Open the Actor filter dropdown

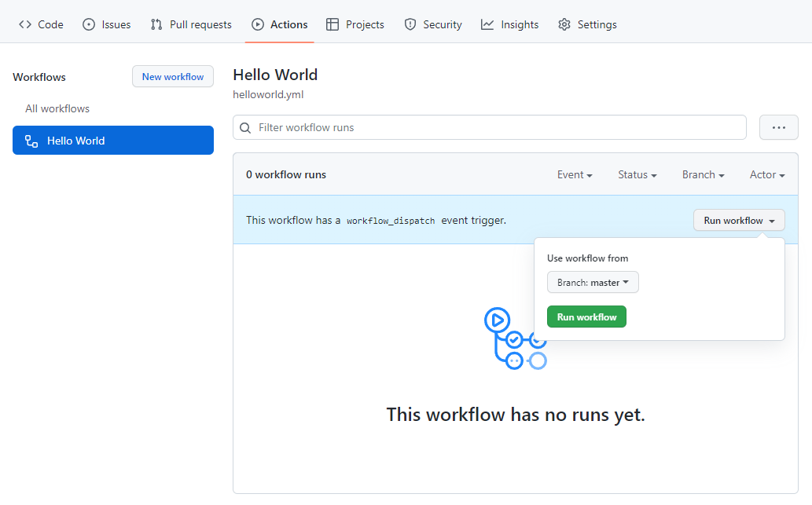tap(767, 175)
